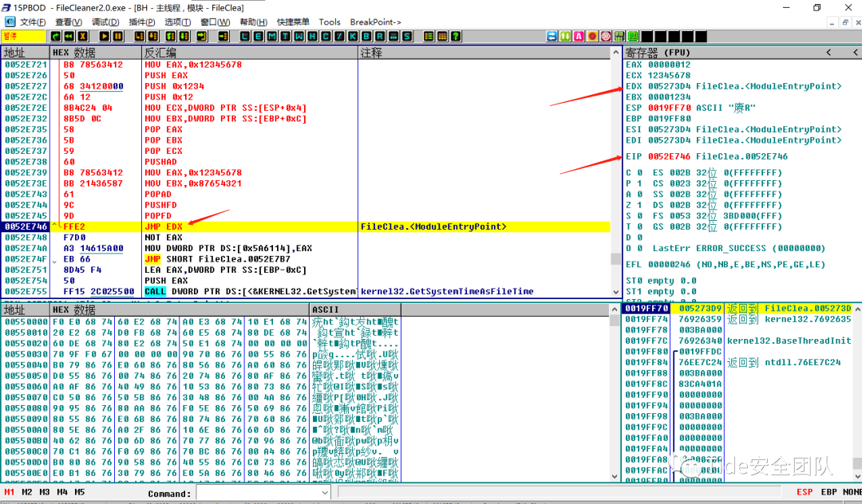Viewport: 862px width, 504px height.
Task: Click the green up-down arrows plugin icon
Action: coord(565,36)
